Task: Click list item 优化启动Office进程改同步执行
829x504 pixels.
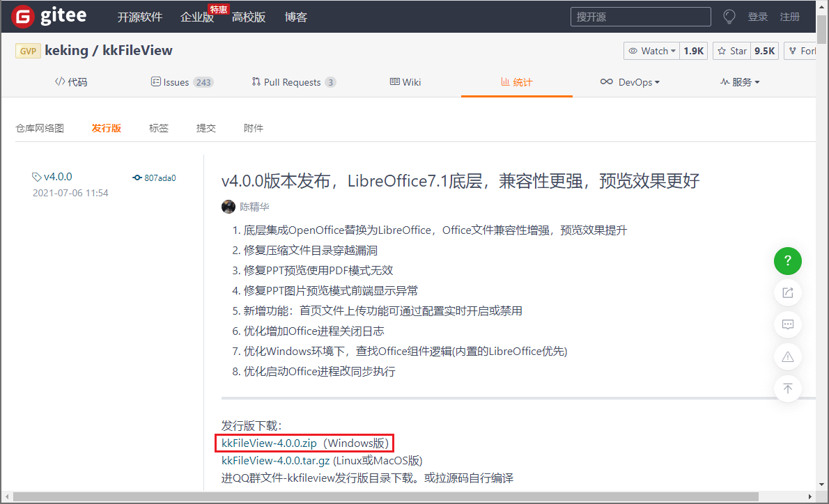Action: click(319, 371)
